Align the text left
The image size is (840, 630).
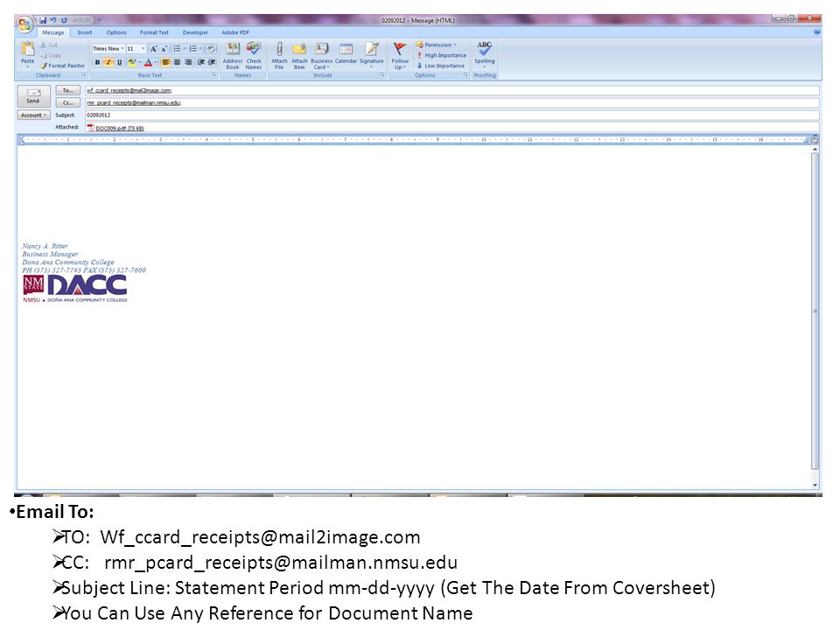point(166,63)
